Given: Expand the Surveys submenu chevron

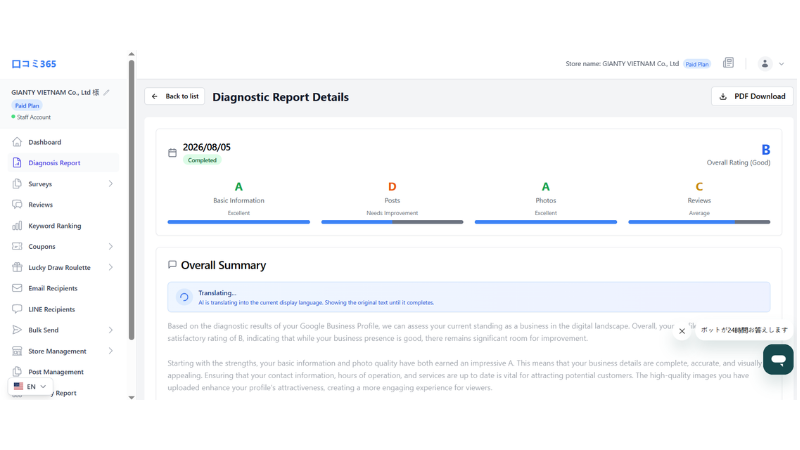Looking at the screenshot, I should [111, 184].
